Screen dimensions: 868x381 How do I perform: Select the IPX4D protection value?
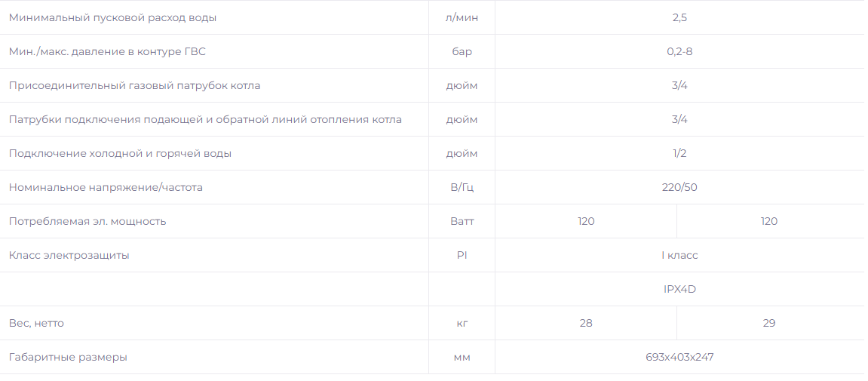[x=679, y=289]
